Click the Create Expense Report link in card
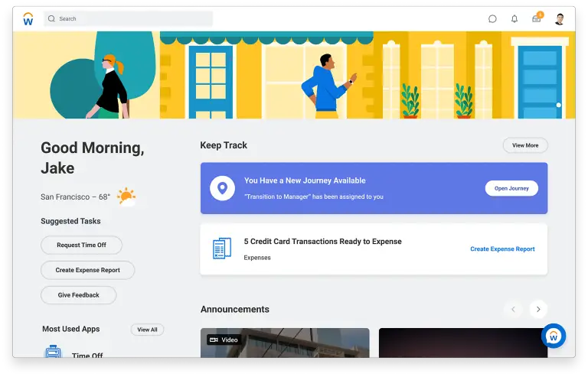This screenshot has height=377, width=588. tap(502, 249)
